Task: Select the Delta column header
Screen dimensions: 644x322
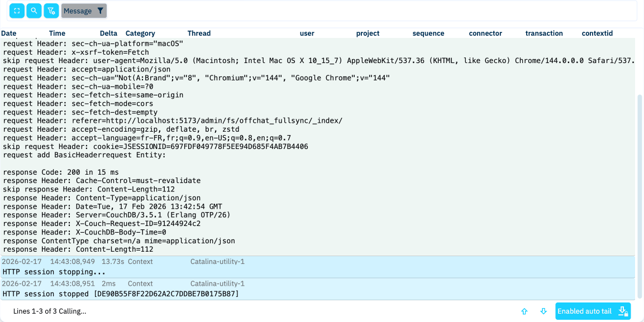Action: pyautogui.click(x=108, y=33)
